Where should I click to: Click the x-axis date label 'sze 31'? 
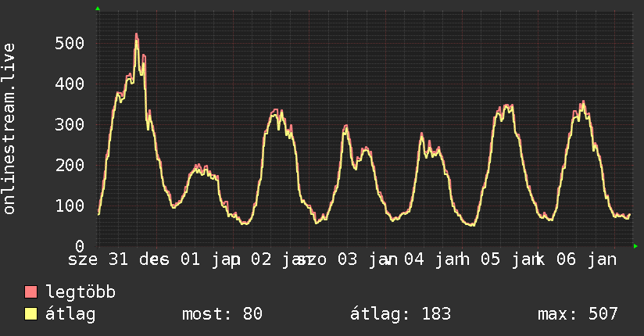tap(98, 259)
